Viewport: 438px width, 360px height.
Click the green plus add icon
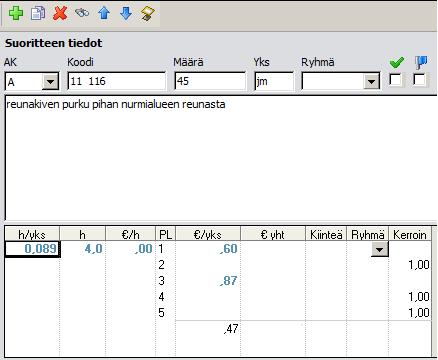[x=16, y=13]
